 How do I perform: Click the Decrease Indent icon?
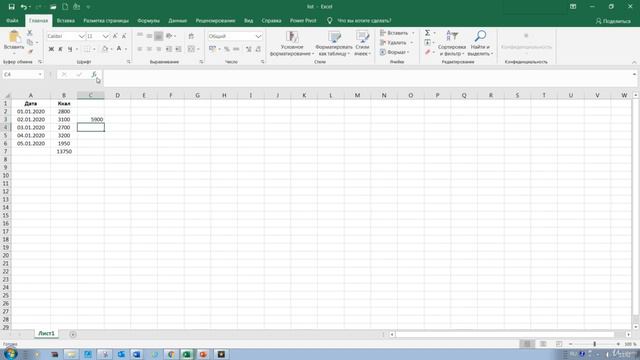pos(169,49)
